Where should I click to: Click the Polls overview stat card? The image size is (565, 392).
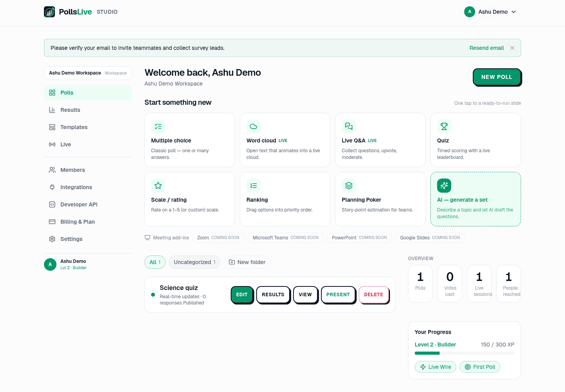coord(420,284)
